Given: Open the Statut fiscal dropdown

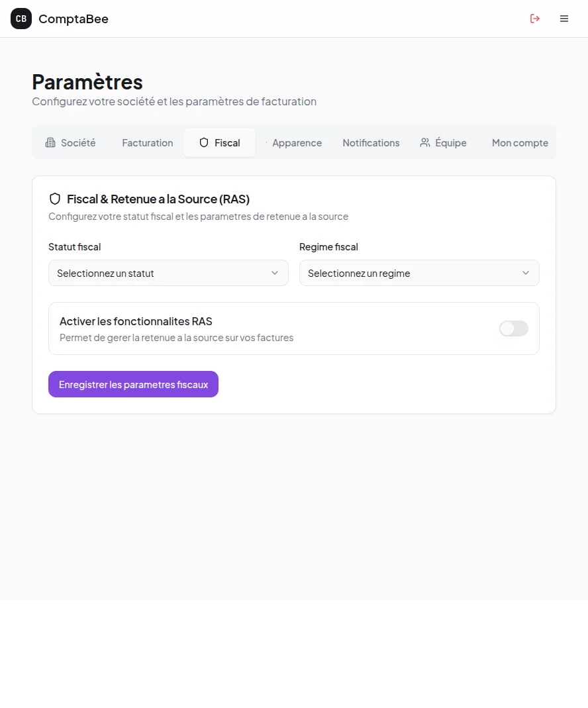Looking at the screenshot, I should click(168, 273).
